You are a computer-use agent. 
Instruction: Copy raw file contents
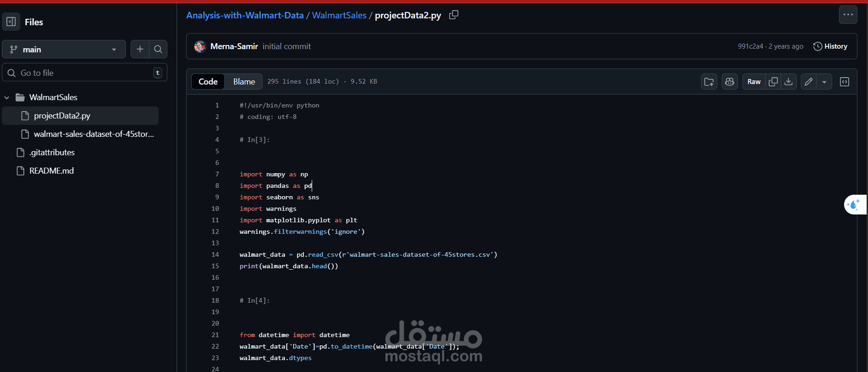(x=773, y=82)
